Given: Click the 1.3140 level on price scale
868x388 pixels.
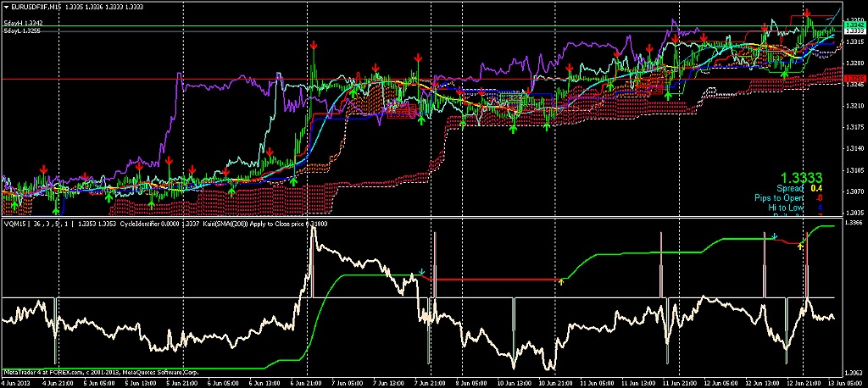Looking at the screenshot, I should 855,149.
